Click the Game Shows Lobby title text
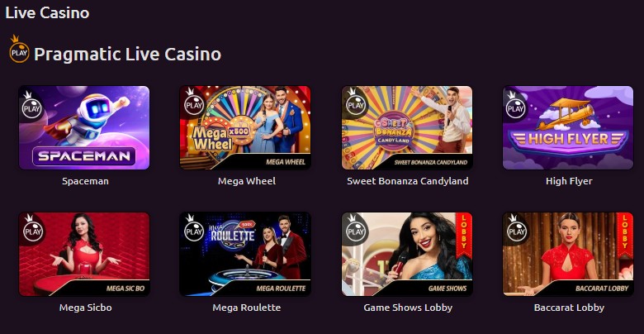Image resolution: width=644 pixels, height=334 pixels. tap(408, 308)
